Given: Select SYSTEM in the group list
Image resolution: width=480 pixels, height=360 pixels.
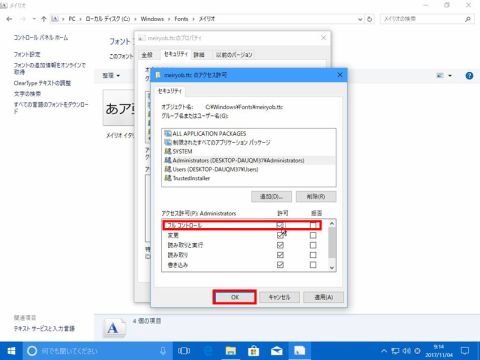Looking at the screenshot, I should point(249,151).
